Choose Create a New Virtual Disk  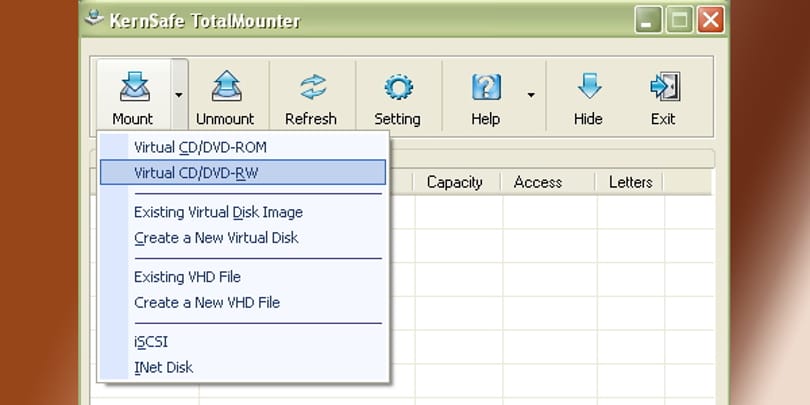pos(243,238)
